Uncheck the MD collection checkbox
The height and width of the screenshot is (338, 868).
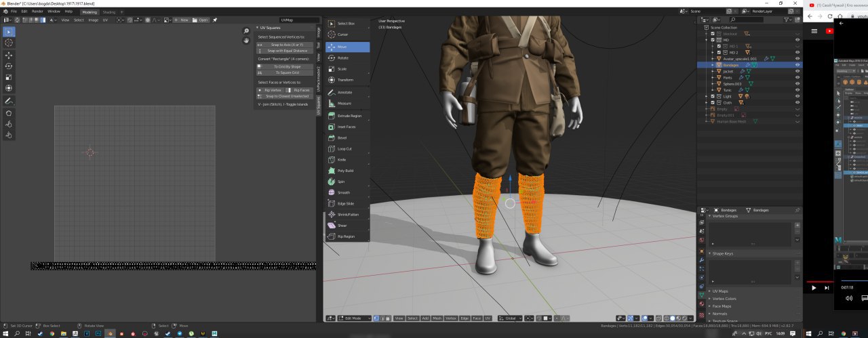pyautogui.click(x=712, y=39)
